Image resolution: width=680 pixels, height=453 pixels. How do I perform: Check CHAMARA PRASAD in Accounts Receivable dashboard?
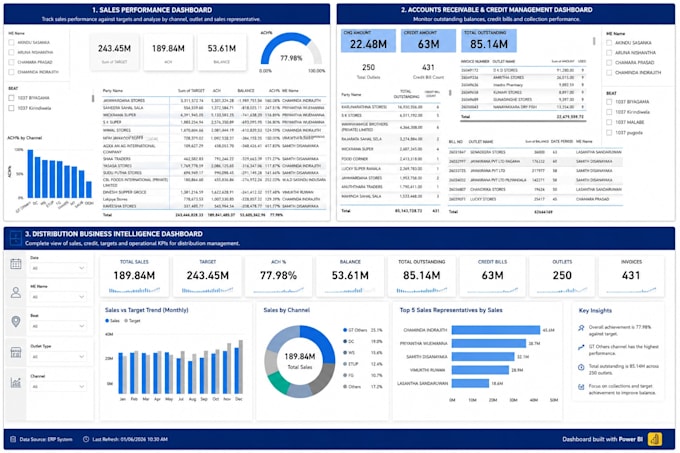coord(609,63)
